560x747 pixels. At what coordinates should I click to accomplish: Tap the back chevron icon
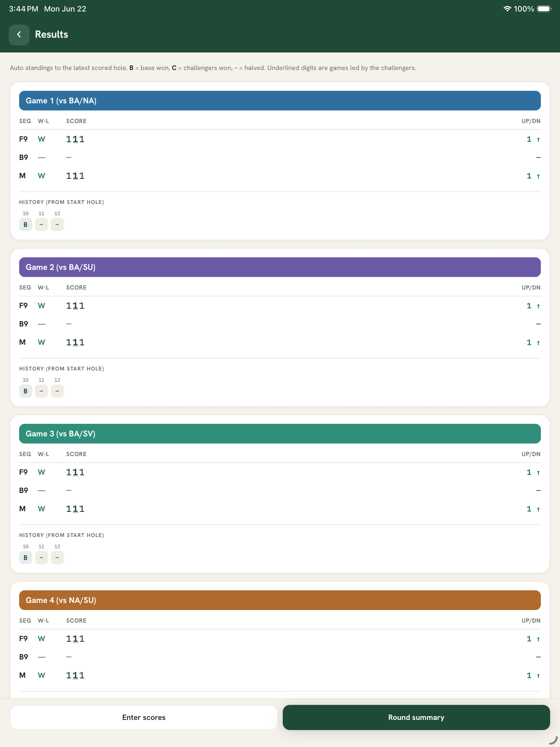19,34
